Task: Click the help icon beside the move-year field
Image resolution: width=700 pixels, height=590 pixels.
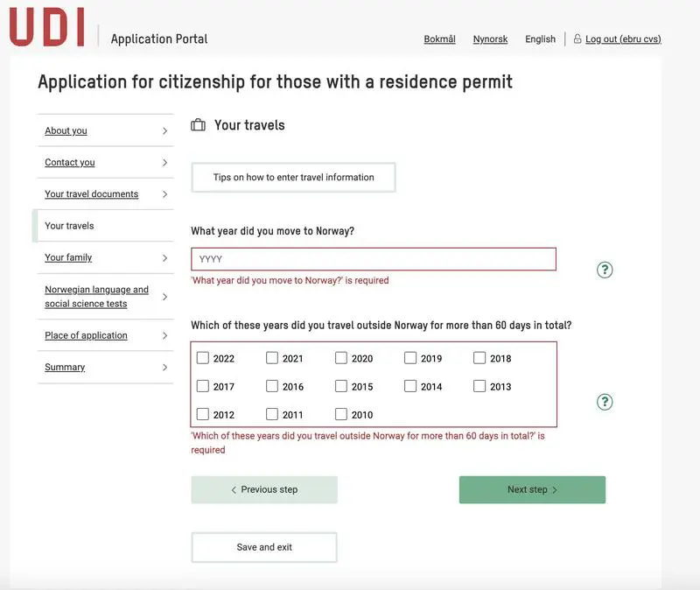Action: [x=604, y=270]
